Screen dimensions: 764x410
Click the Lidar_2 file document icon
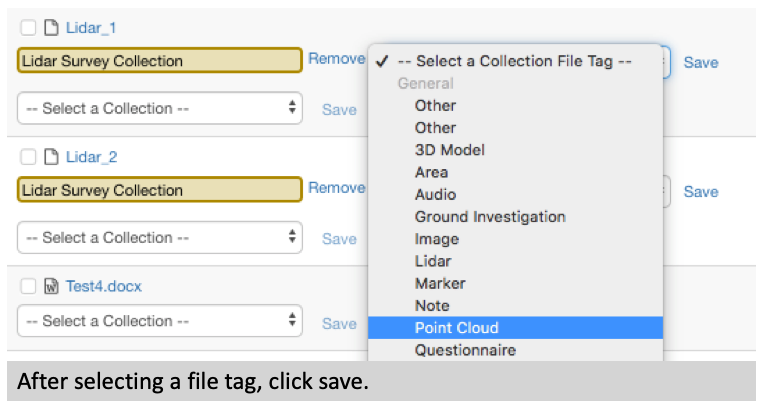pyautogui.click(x=51, y=157)
